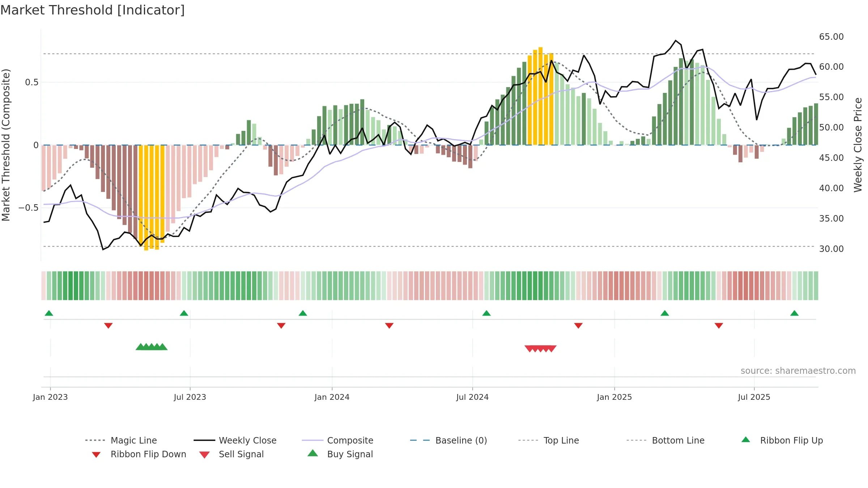
Task: Click the yellow histogram bars below the bottom line
Action: click(152, 197)
